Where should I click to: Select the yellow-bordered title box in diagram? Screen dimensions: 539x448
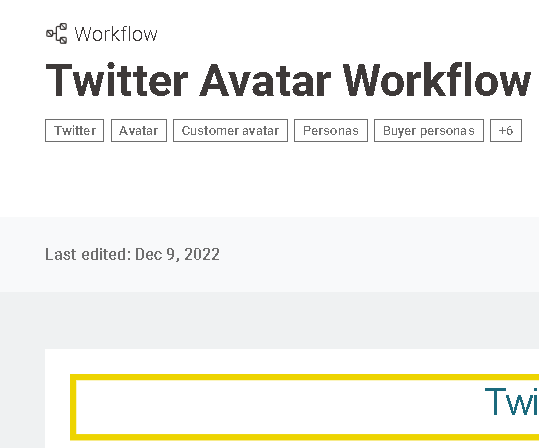[x=305, y=407]
